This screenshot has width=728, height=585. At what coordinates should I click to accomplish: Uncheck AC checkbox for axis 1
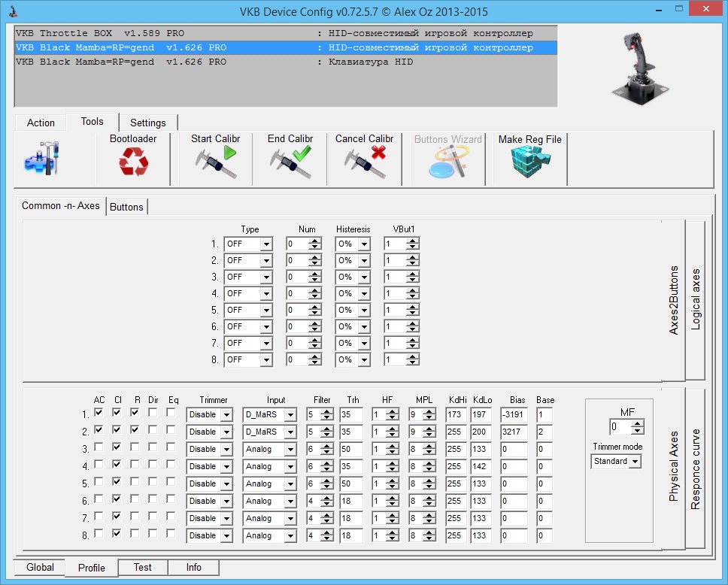[99, 412]
